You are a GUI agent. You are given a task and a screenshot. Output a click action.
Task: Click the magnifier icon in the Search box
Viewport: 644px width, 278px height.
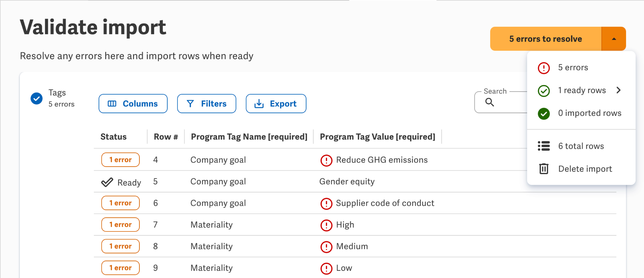489,102
